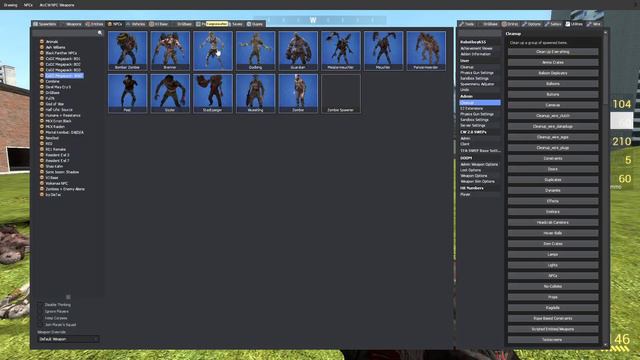The height and width of the screenshot is (360, 640).
Task: Spawn the Brenner NPC
Action: (170, 51)
